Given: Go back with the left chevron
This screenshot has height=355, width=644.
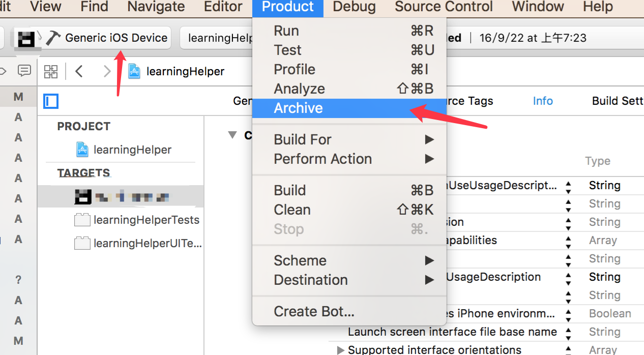Looking at the screenshot, I should click(79, 71).
